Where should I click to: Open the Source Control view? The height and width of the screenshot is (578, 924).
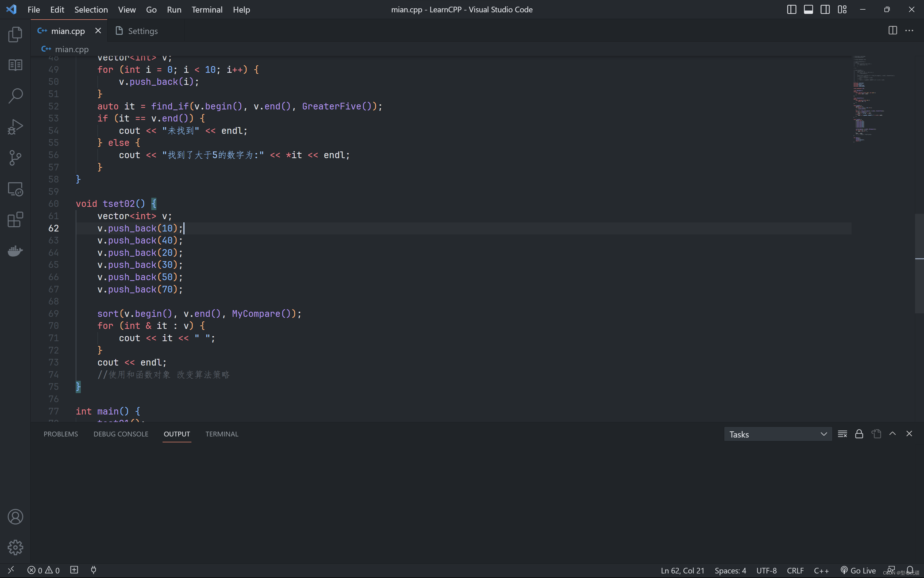(15, 158)
